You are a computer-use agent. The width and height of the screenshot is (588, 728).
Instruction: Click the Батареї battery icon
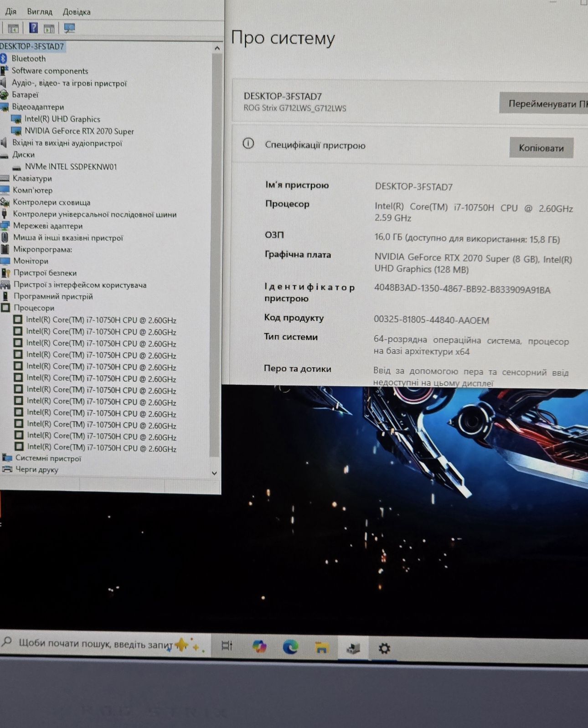click(x=4, y=95)
